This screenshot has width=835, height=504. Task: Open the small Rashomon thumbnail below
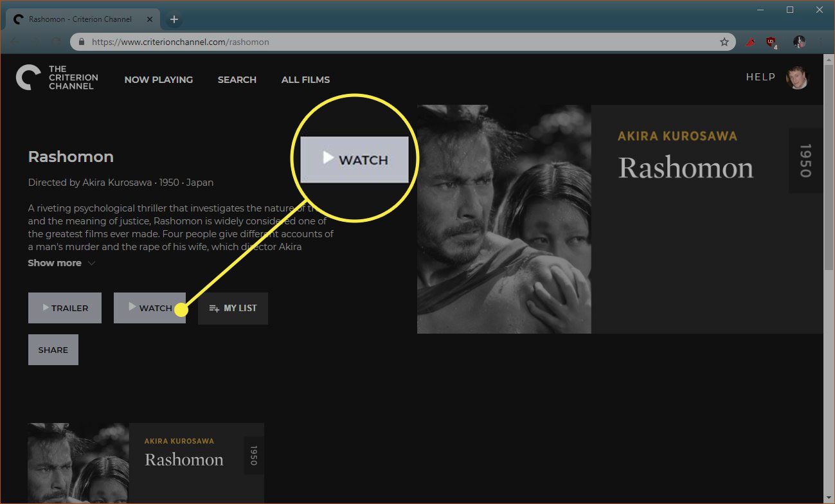click(x=146, y=464)
